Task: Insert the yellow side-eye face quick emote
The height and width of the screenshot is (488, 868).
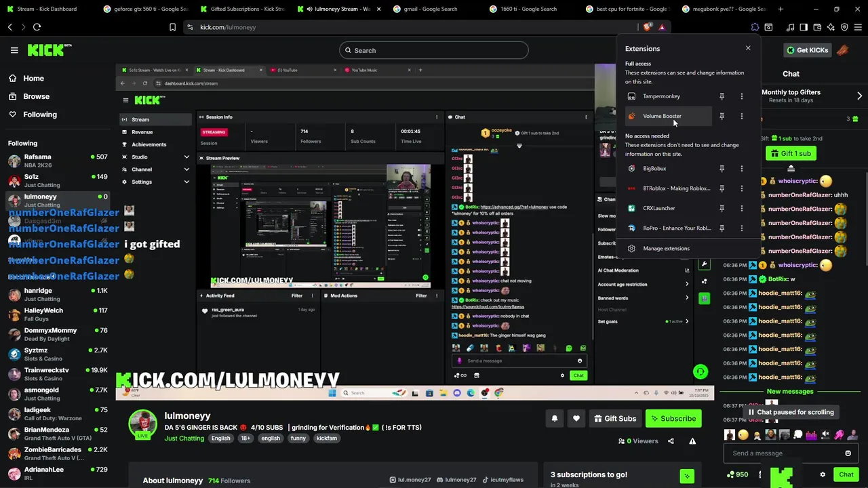Action: click(x=743, y=434)
